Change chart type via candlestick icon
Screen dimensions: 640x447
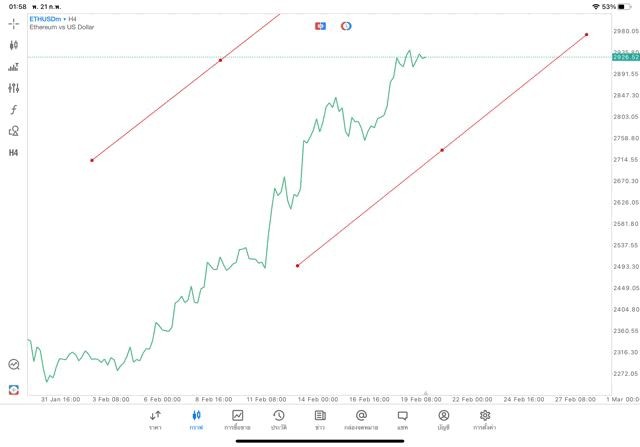[13, 45]
